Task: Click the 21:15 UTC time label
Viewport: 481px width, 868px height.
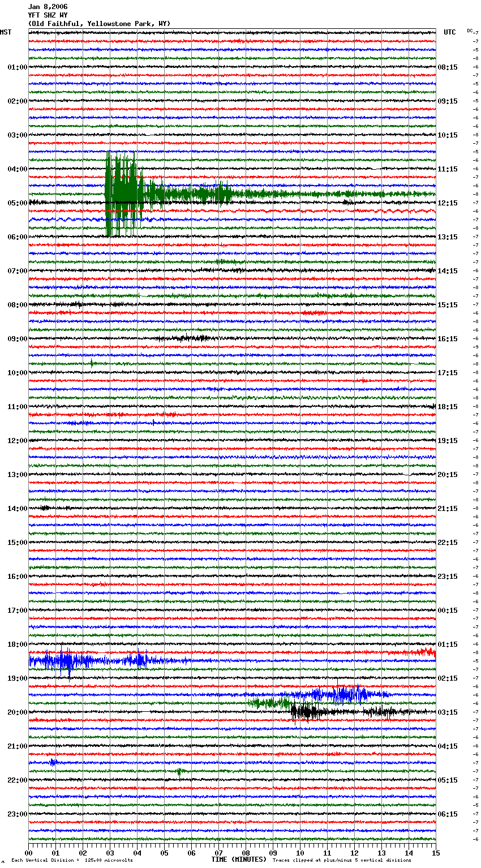Action: pos(448,509)
